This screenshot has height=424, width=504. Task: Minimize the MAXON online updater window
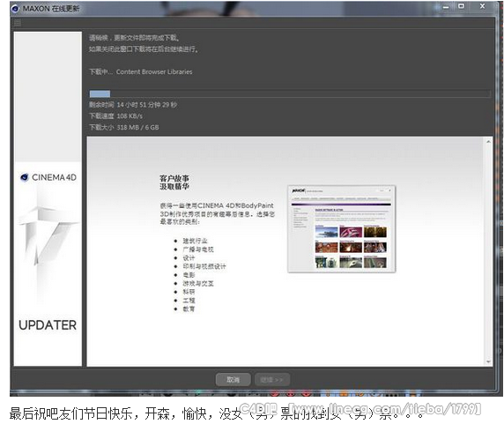[x=446, y=7]
